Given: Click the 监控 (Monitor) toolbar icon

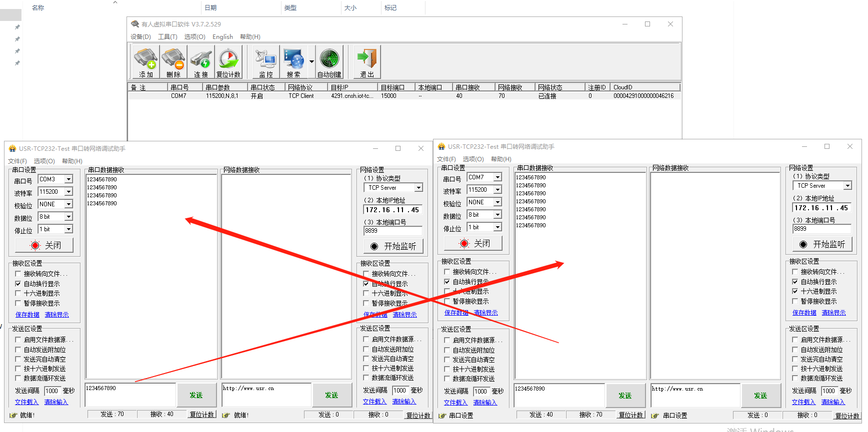Looking at the screenshot, I should point(266,62).
